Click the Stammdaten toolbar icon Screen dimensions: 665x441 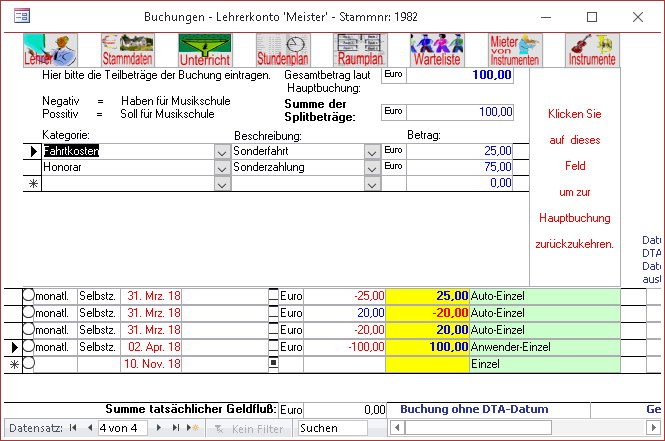pos(127,51)
